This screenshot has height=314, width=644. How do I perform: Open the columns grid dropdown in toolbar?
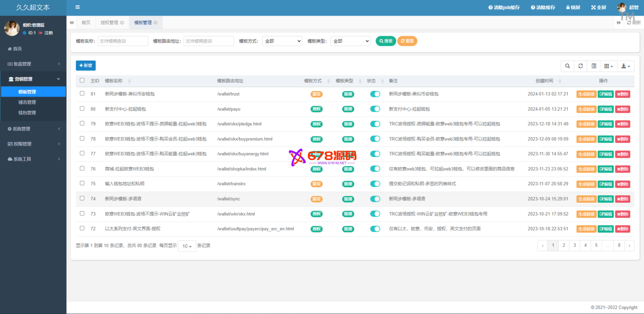[609, 66]
